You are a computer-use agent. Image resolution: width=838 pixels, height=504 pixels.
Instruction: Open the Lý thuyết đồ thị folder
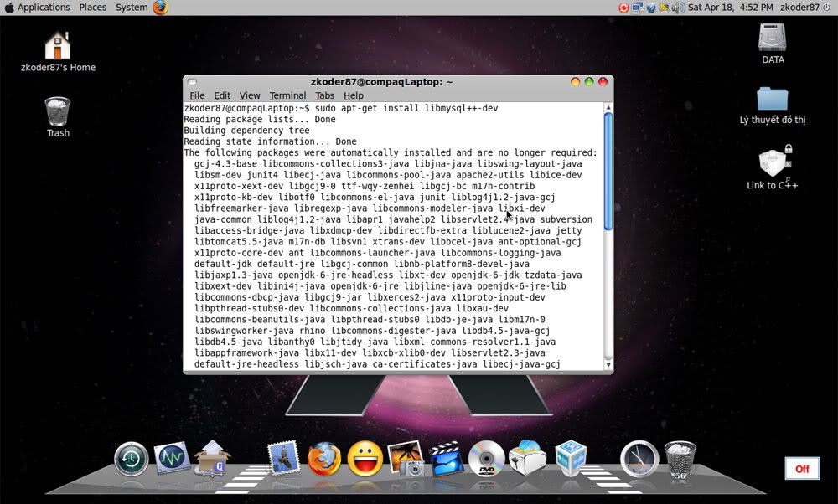(773, 105)
